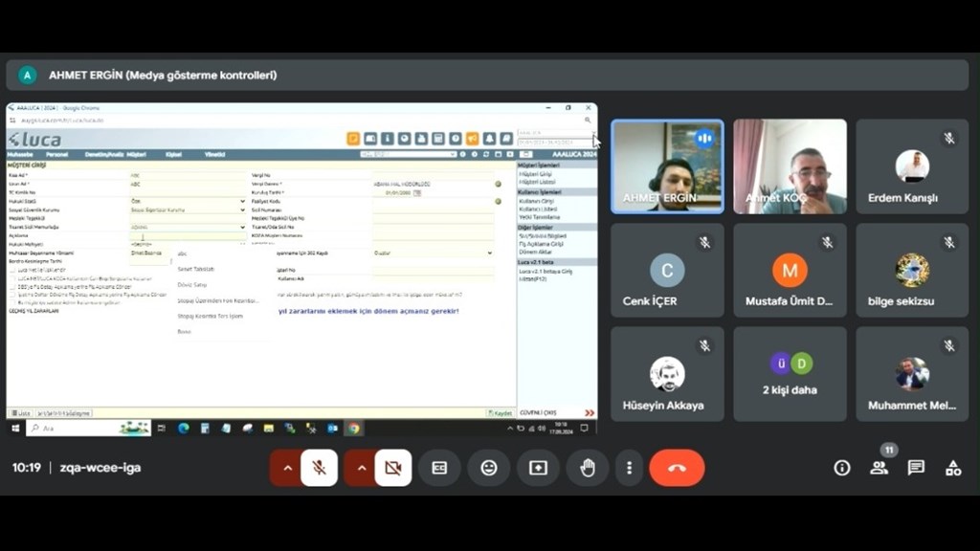
Task: Click the Erdem Kanışlı participant tile
Action: pyautogui.click(x=911, y=166)
